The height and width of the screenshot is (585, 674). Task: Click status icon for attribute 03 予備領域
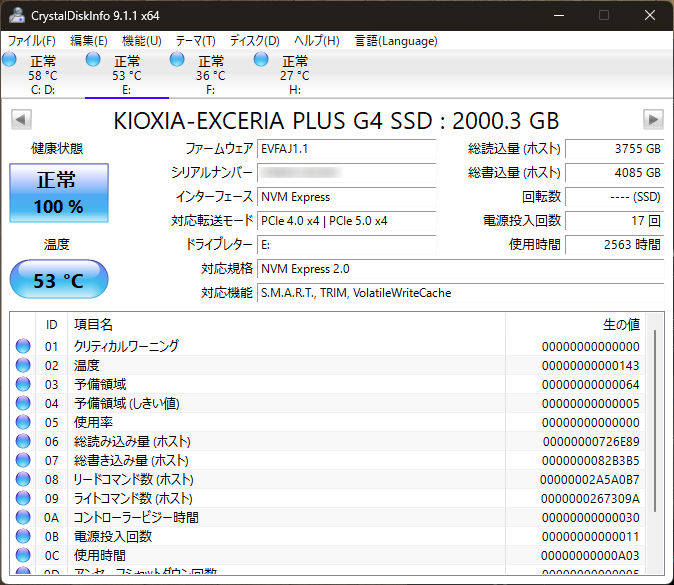(x=23, y=384)
